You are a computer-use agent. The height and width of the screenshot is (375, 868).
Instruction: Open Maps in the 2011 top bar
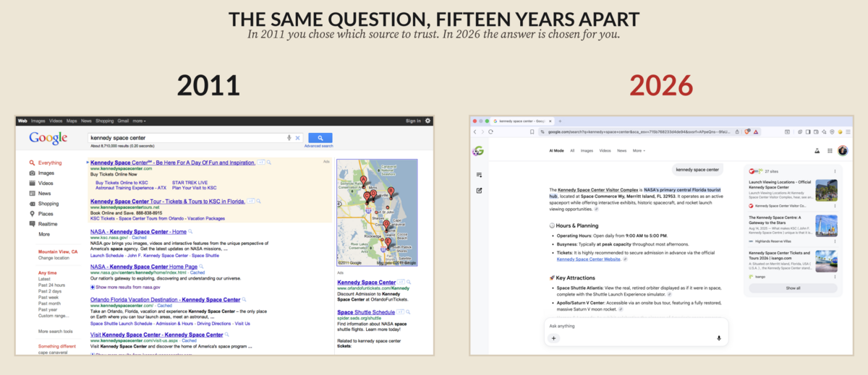click(x=72, y=121)
